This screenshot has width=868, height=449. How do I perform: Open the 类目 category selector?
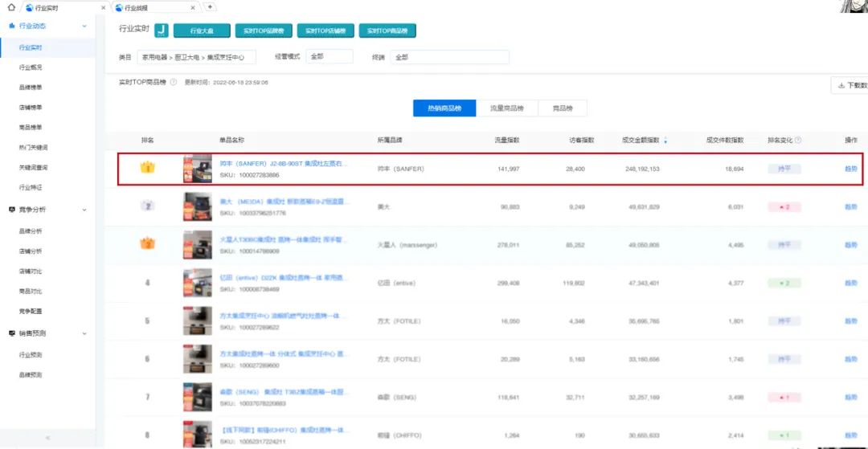[196, 57]
